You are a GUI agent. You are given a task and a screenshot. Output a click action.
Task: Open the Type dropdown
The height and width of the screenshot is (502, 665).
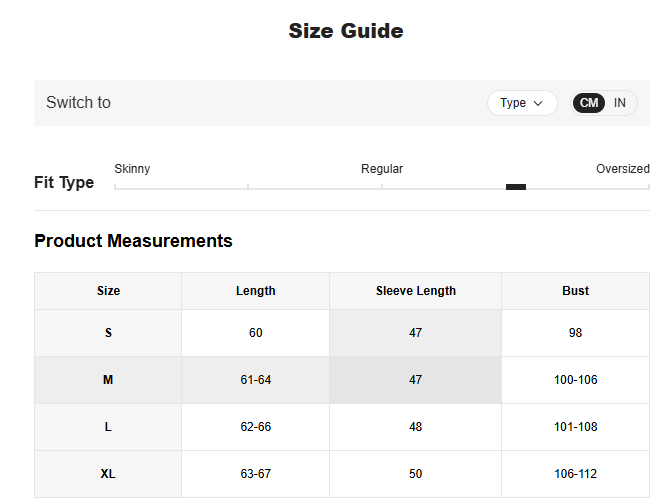click(x=521, y=103)
